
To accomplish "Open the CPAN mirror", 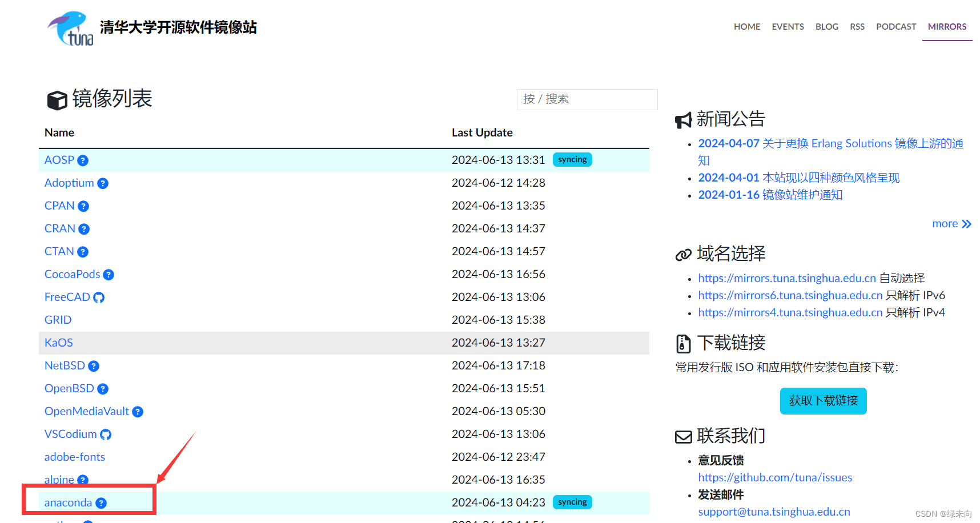I will 59,206.
